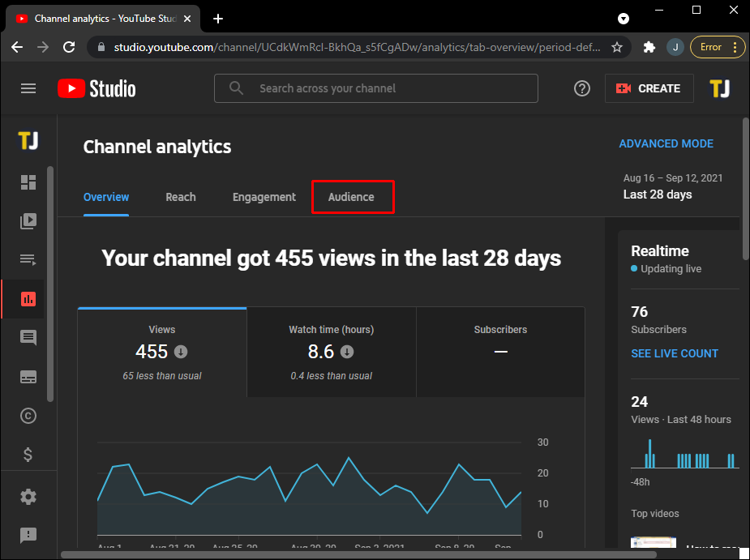
Task: Toggle the hamburger navigation menu
Action: (x=28, y=88)
